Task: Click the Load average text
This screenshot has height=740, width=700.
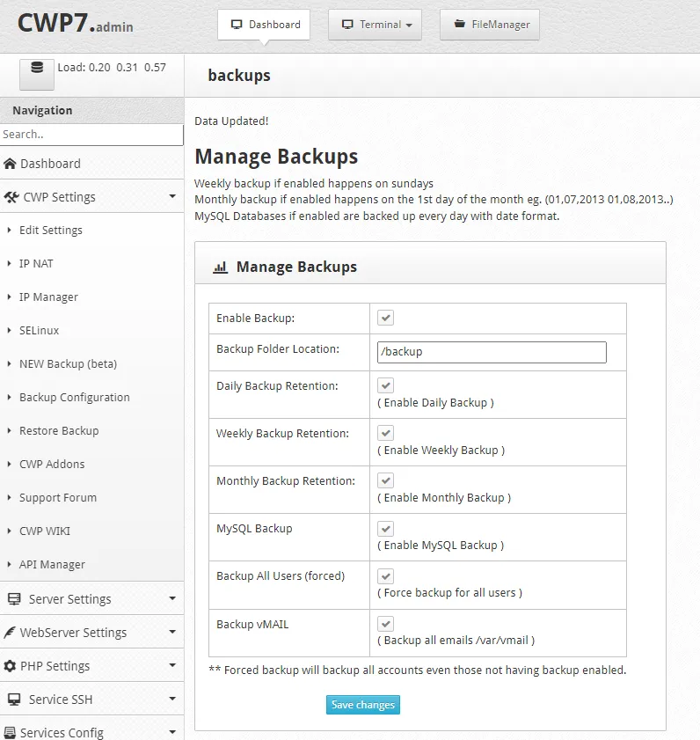Action: 112,68
